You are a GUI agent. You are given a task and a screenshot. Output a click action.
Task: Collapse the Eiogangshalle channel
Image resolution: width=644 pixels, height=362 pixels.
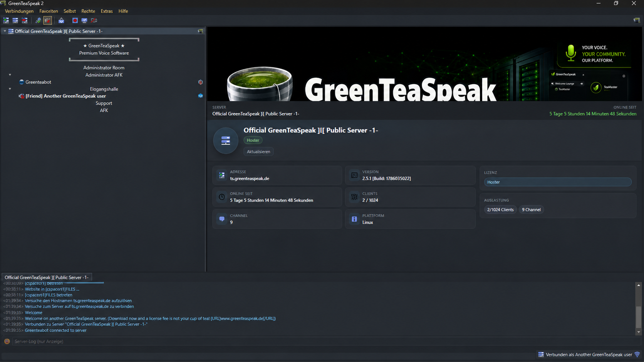[x=10, y=89]
